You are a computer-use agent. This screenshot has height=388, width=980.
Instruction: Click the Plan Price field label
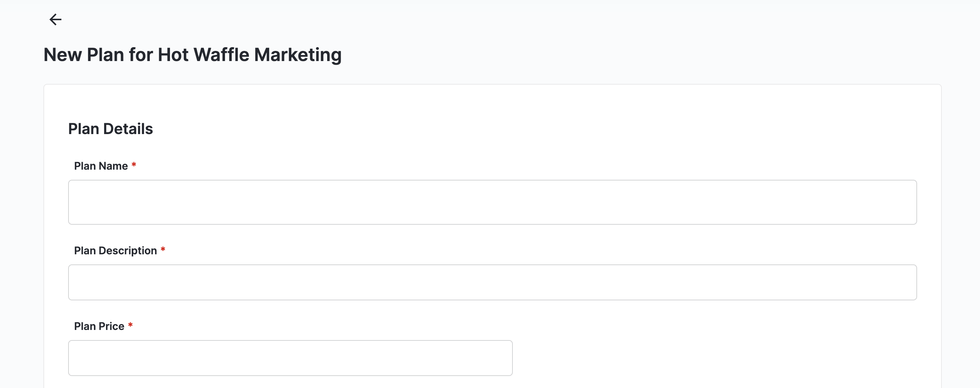point(99,326)
